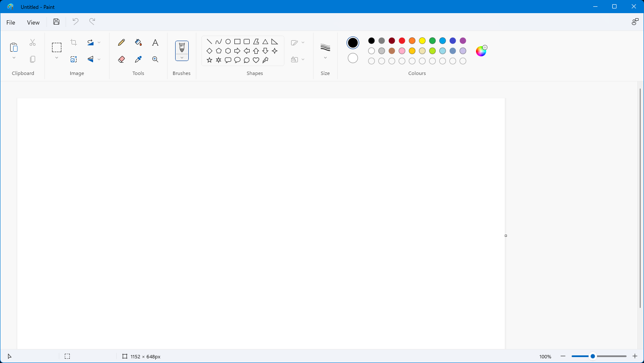Viewport: 644px width, 363px height.
Task: Expand the Paste options chevron
Action: 14,58
